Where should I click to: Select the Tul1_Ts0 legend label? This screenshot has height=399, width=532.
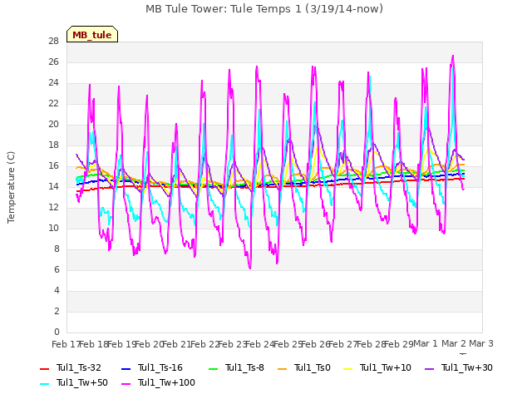[x=313, y=367]
